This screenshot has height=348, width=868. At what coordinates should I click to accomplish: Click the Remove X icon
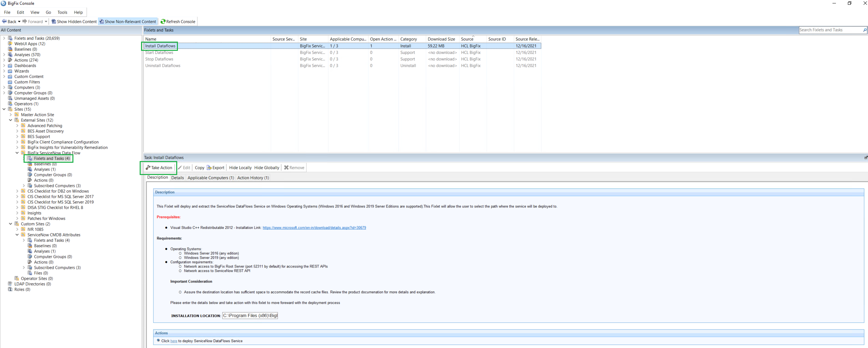pos(286,168)
